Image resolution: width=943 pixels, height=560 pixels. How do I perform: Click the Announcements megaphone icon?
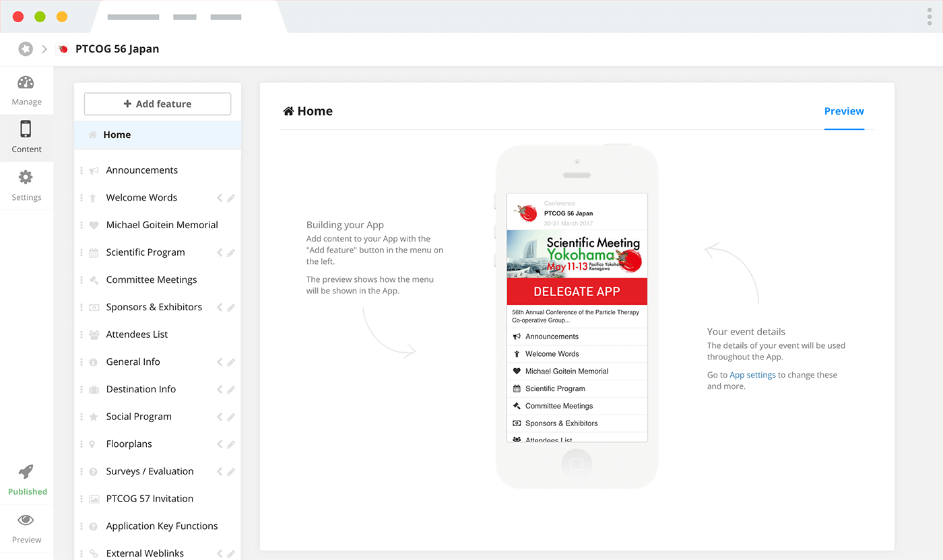coord(94,170)
